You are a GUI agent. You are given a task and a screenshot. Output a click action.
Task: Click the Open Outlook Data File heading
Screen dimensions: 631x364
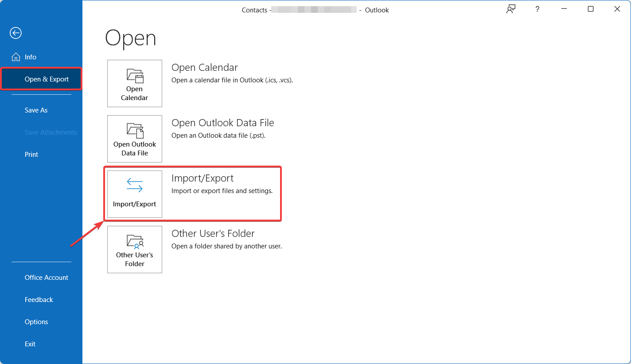[223, 123]
